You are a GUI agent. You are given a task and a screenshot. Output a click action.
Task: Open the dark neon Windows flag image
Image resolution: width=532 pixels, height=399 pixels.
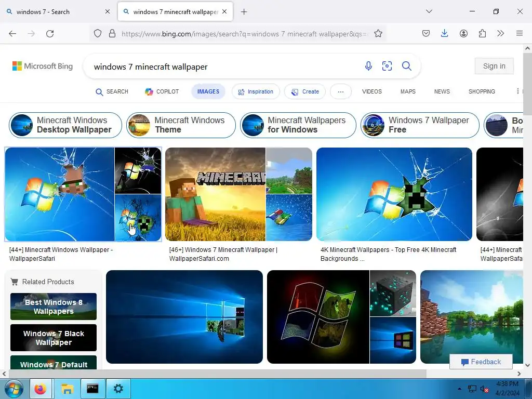318,317
